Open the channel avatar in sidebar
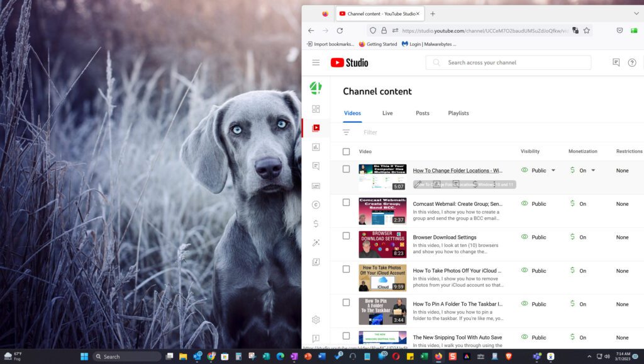The image size is (644, 364). pos(316,88)
